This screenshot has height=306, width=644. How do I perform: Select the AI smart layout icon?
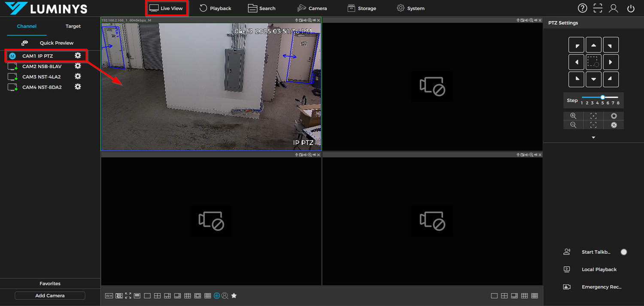(x=216, y=295)
